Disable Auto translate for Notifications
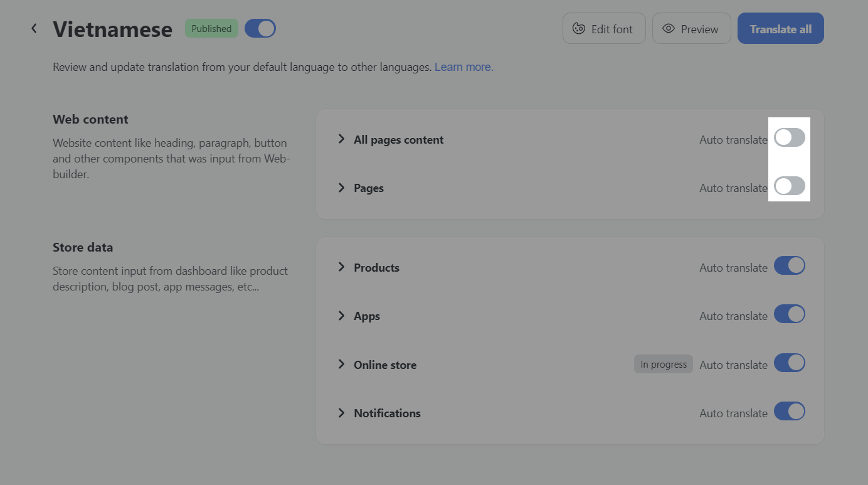The image size is (868, 485). coord(790,411)
